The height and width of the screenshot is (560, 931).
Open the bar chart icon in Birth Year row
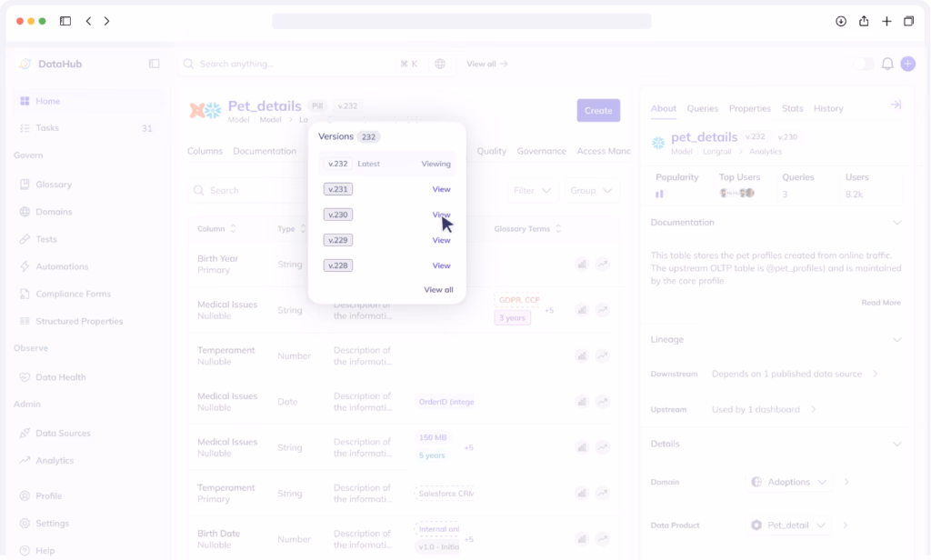pos(581,264)
